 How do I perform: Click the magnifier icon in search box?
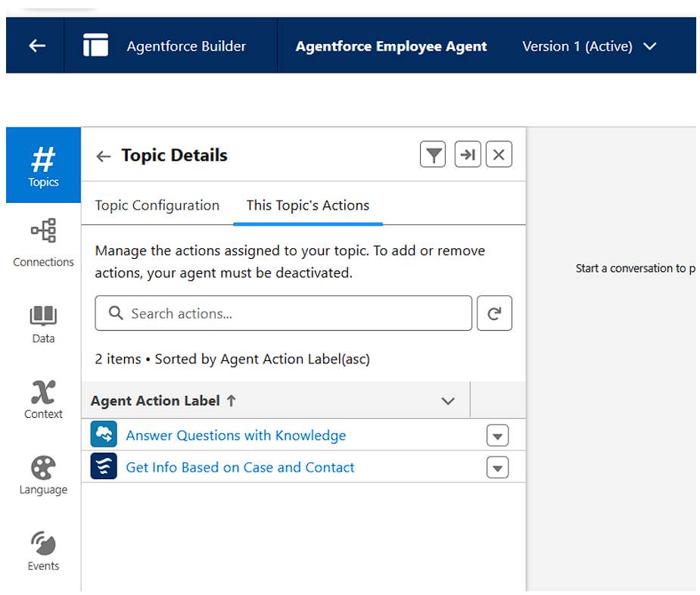click(x=116, y=313)
